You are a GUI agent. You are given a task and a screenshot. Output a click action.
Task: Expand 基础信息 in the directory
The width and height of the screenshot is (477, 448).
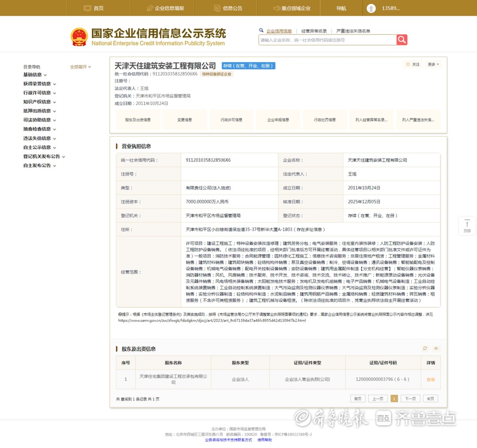click(35, 75)
